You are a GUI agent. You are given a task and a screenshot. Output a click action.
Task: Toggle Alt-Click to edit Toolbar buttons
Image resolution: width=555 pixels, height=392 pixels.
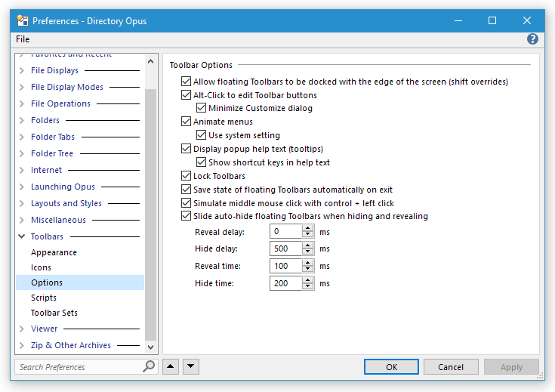coord(186,95)
